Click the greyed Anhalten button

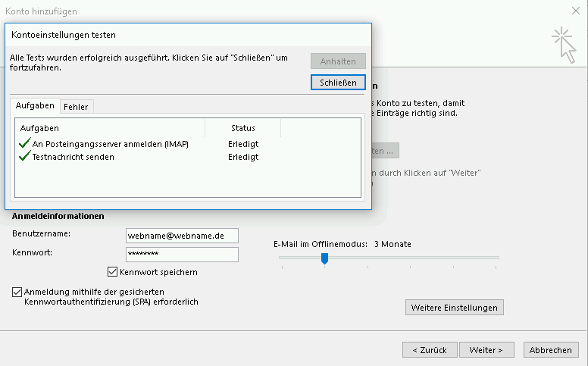338,61
